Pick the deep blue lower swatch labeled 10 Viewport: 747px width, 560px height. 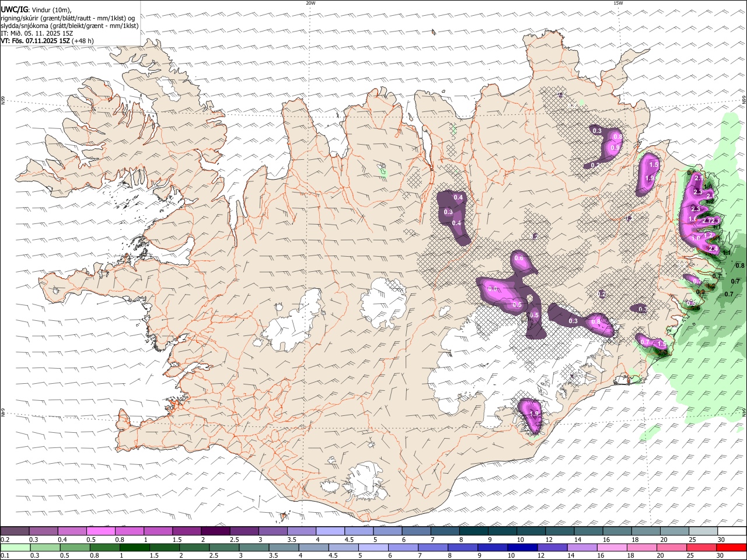522,548
